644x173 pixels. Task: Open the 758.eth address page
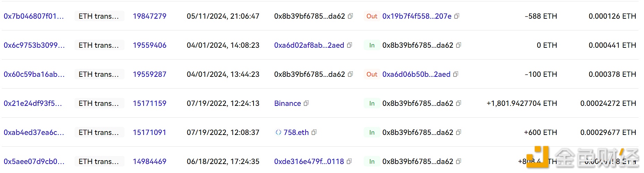tap(296, 132)
